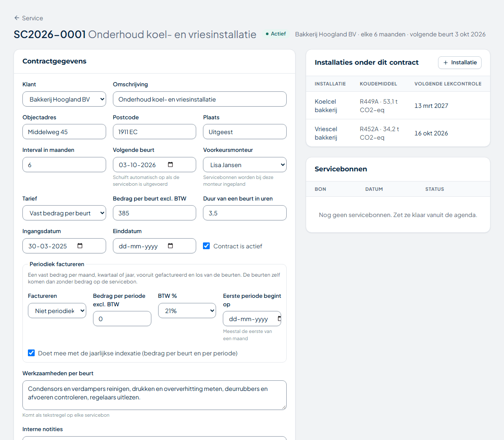Click the SC2026-0001 contract number

(x=49, y=34)
